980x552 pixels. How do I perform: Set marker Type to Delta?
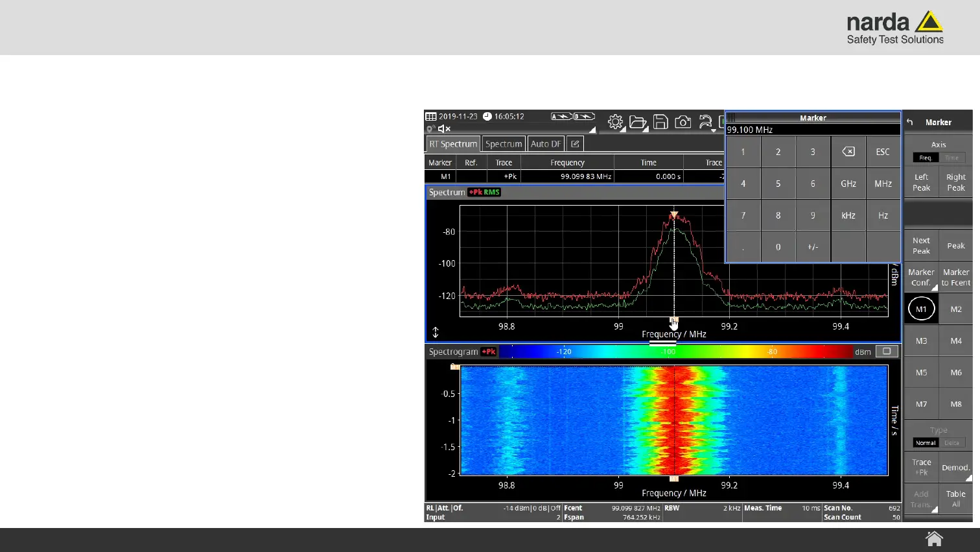(951, 443)
